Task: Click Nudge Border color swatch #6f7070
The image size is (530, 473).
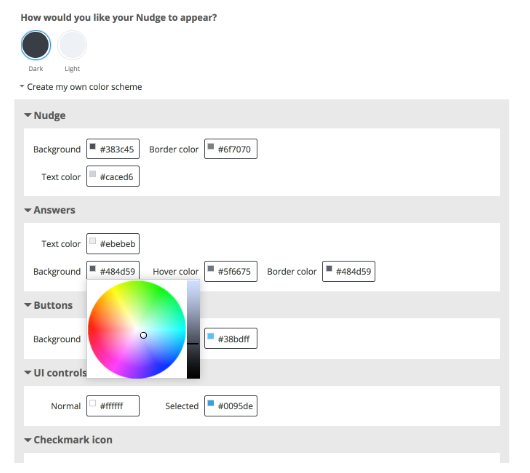Action: 211,147
